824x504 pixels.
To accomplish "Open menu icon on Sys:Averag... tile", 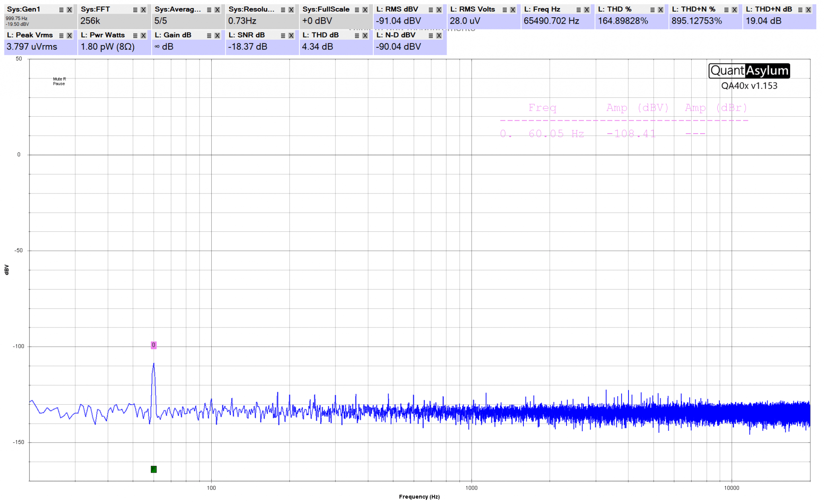I will coord(209,10).
